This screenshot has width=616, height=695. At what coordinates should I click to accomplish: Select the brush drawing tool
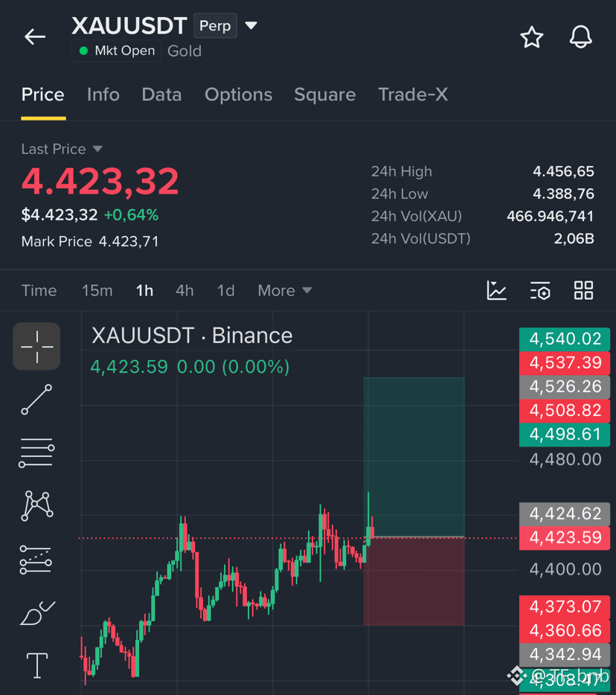coord(37,613)
